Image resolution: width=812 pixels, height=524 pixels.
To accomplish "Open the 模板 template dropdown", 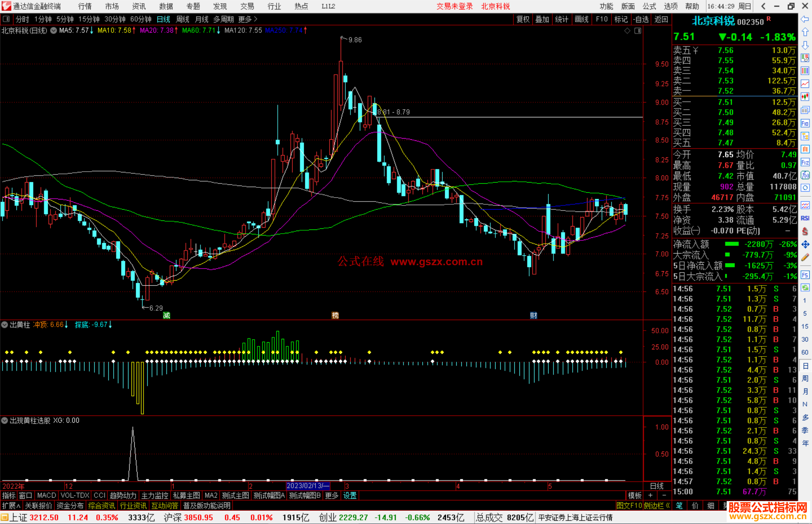I will coord(635,495).
